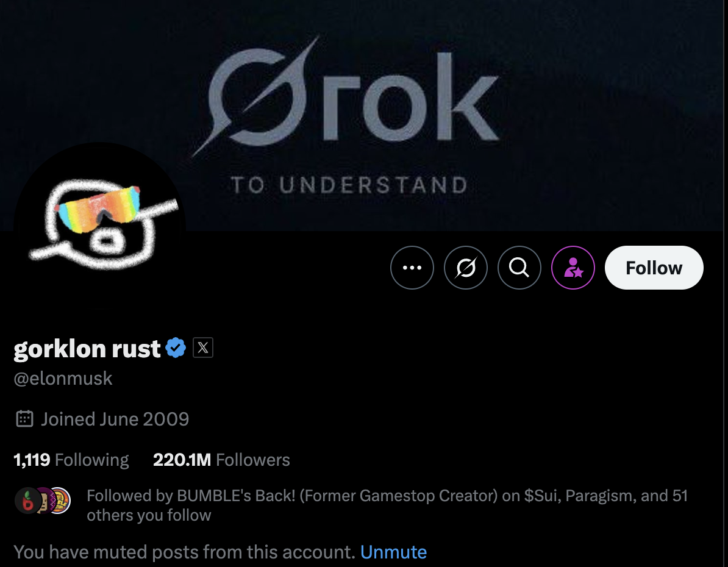Viewport: 728px width, 567px height.
Task: Click the purple subscribe-to-creator icon
Action: [x=573, y=267]
